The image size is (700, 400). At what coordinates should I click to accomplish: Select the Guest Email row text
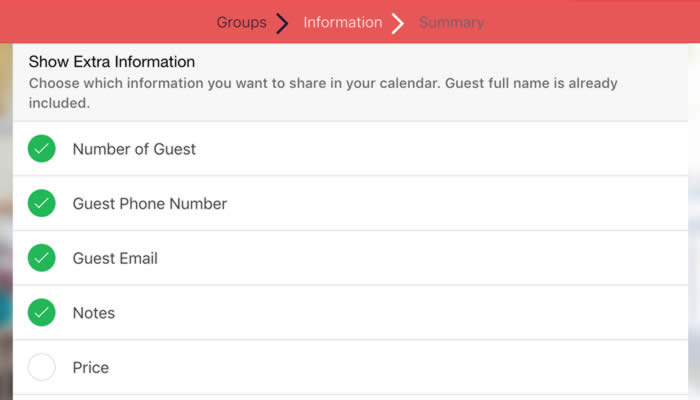pos(115,258)
